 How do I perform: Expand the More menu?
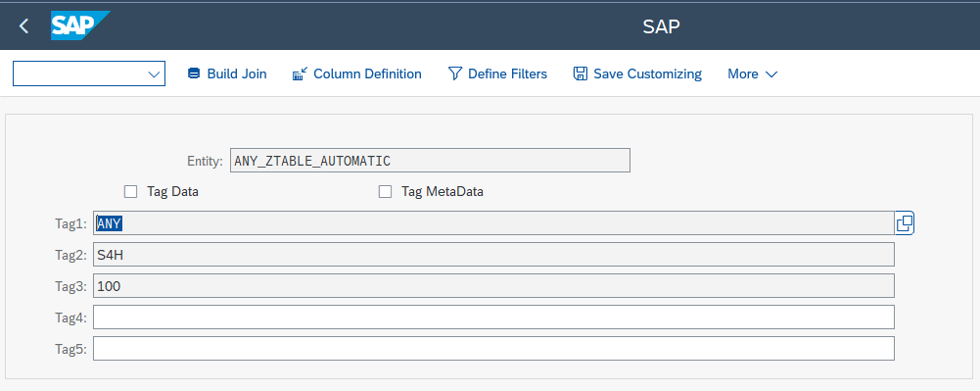[753, 73]
